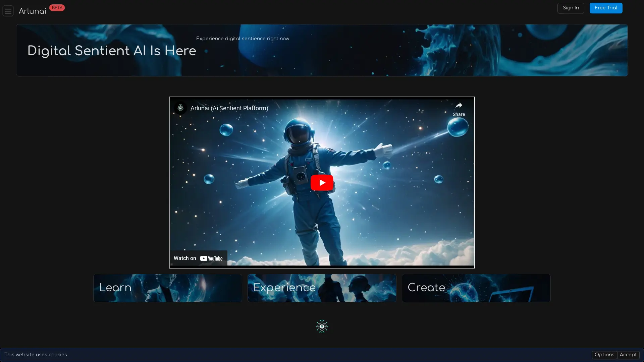Click the Digital Sentient AI Is Here banner
Viewport: 644px width, 362px height.
(x=112, y=51)
